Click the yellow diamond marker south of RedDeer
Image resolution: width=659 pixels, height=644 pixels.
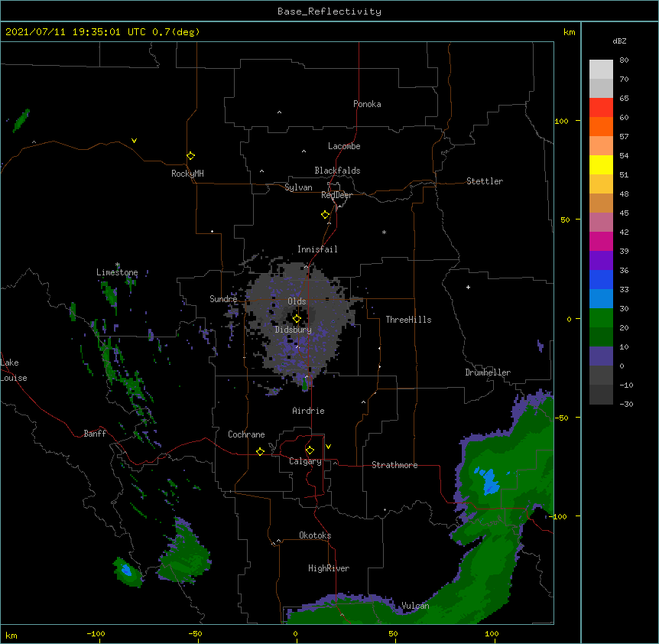326,215
